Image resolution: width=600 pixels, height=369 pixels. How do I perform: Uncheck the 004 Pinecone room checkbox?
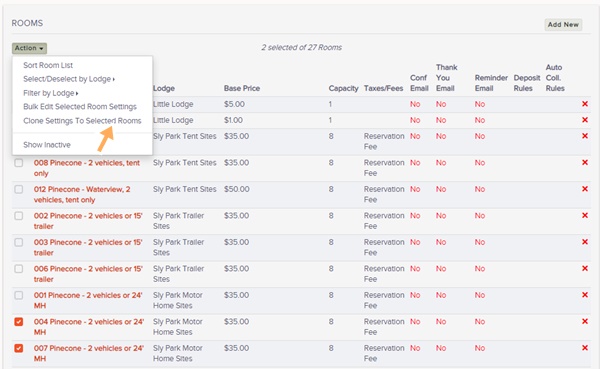pyautogui.click(x=18, y=322)
